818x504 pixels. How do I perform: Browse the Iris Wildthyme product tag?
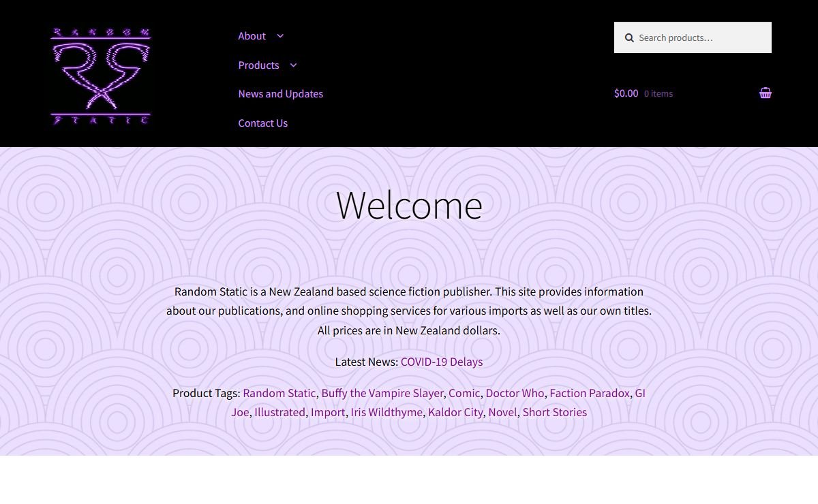click(387, 412)
